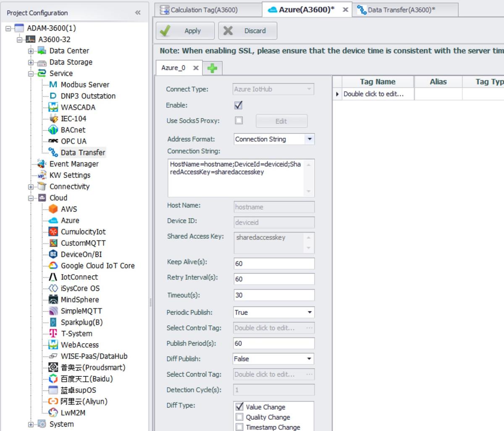Click the Sparkplug(B) icon
504x431 pixels.
53,322
